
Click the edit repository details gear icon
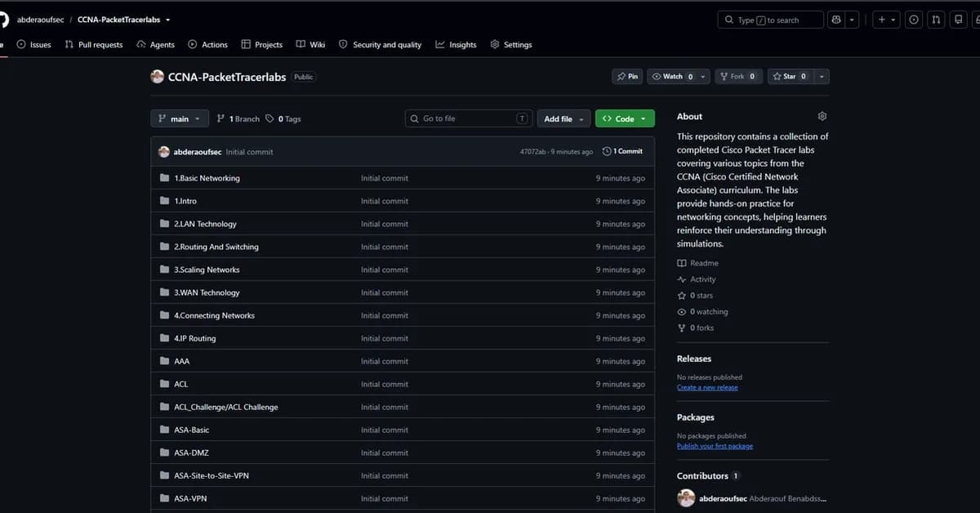click(x=822, y=117)
